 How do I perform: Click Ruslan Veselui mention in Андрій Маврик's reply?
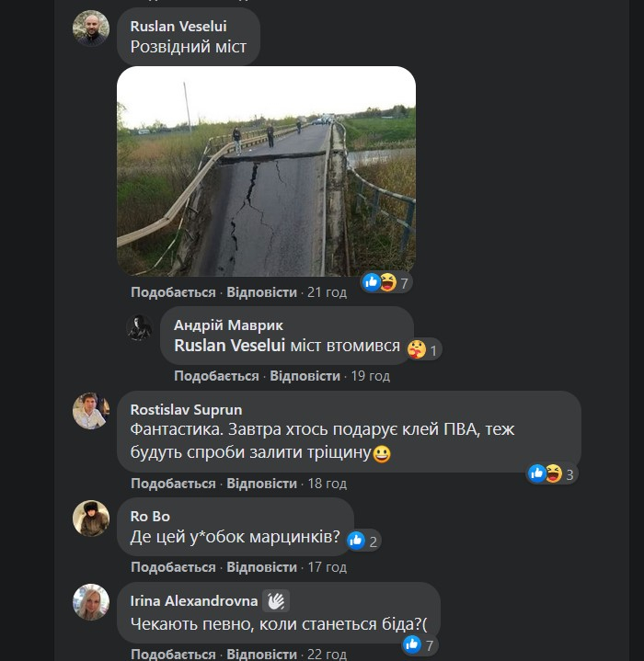[x=229, y=347]
